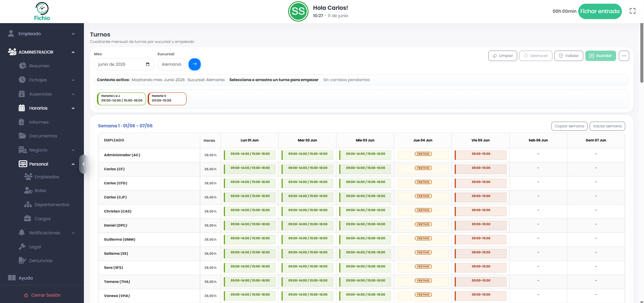Viewport: 644px width, 303px height.
Task: Expand the Fichajes submenu chevron
Action: click(73, 80)
